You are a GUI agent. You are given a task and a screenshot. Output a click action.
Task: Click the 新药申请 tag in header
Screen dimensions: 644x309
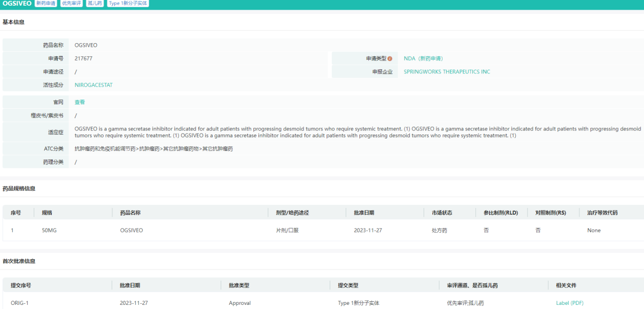click(46, 4)
